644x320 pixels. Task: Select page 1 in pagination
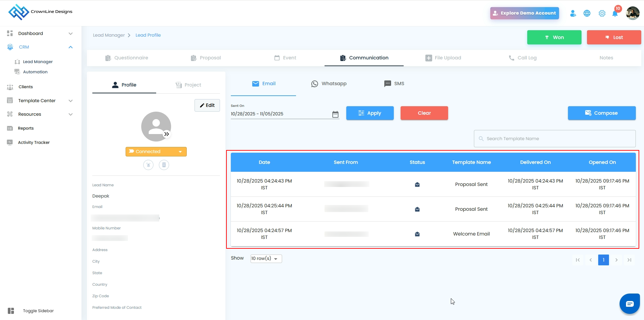(x=604, y=260)
